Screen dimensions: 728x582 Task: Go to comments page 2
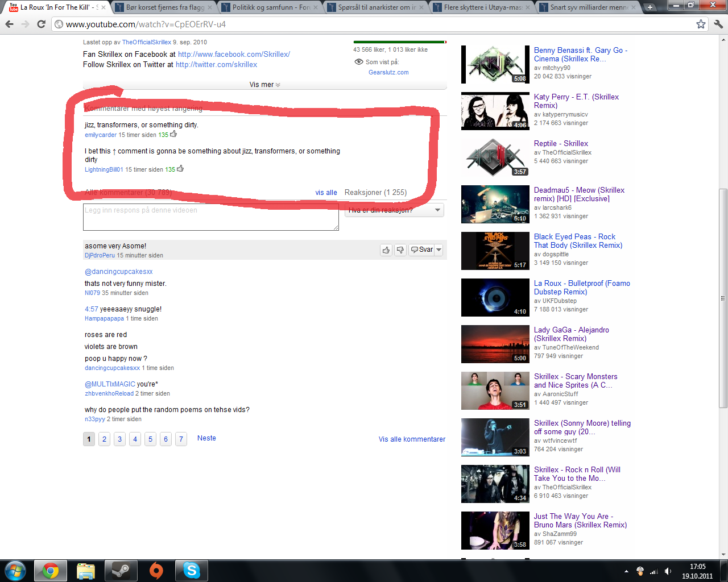(x=104, y=439)
